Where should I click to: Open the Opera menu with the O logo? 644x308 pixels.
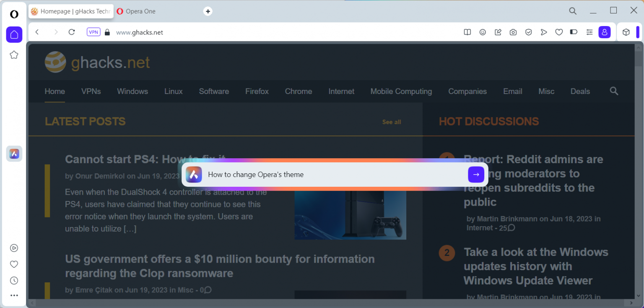point(14,14)
